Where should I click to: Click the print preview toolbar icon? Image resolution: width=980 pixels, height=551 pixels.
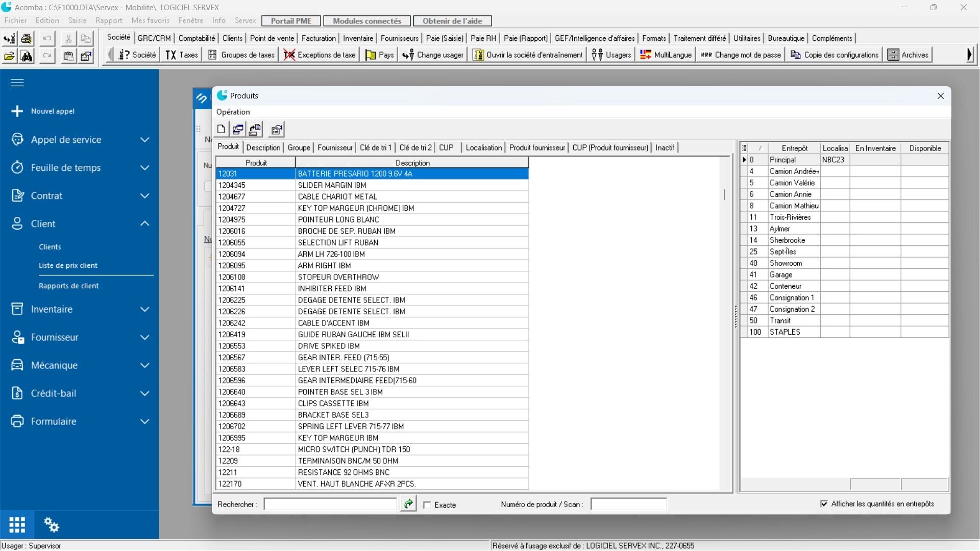click(x=27, y=39)
